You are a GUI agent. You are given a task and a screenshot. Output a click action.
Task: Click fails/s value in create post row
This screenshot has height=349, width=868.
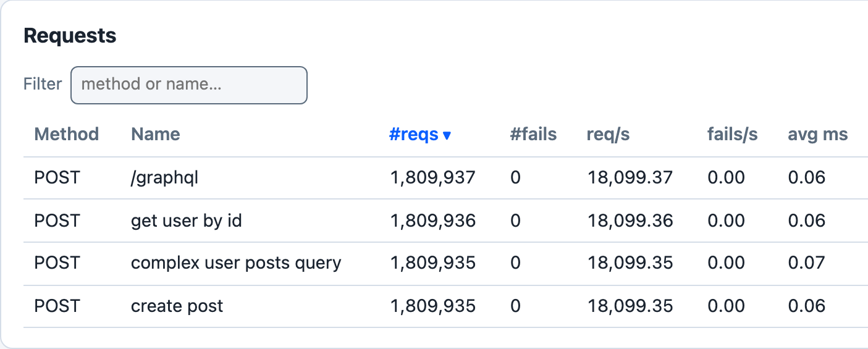click(727, 306)
